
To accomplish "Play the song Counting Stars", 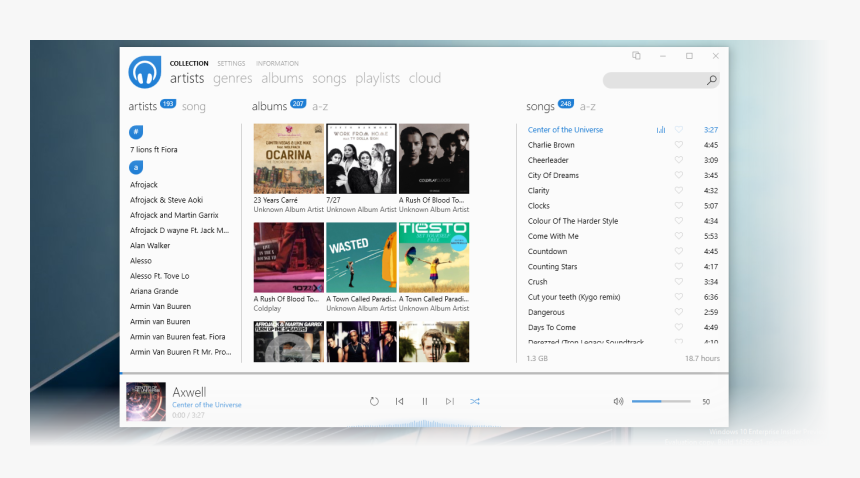I will point(552,266).
